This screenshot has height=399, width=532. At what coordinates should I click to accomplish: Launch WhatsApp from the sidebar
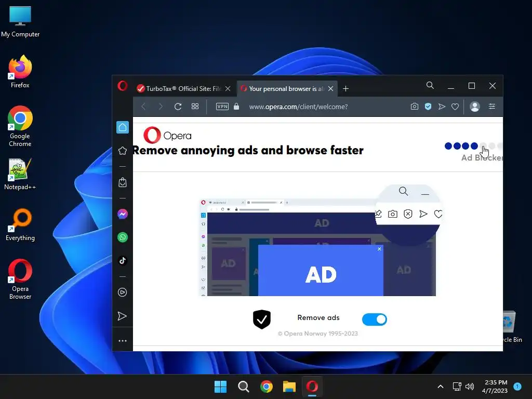pos(123,237)
